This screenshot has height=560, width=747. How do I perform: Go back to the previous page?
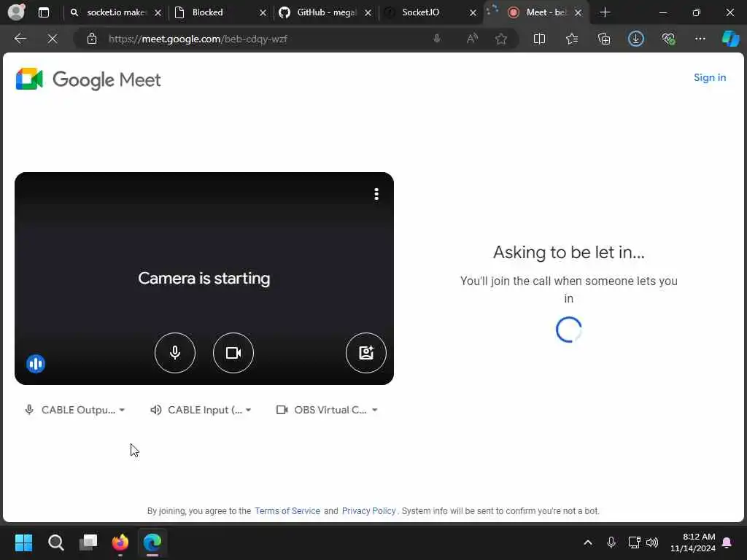pyautogui.click(x=20, y=39)
